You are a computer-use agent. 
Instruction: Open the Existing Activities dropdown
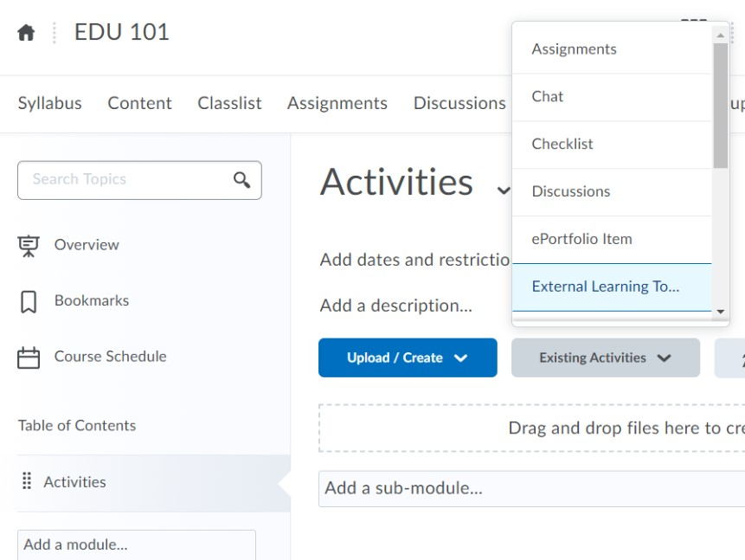(x=605, y=357)
